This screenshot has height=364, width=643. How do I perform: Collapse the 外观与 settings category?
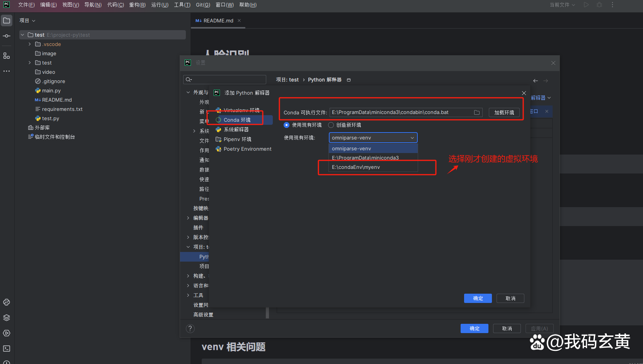coord(188,92)
